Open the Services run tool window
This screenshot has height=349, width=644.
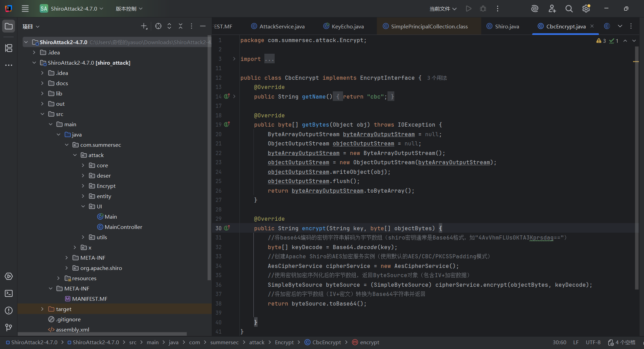[x=9, y=276]
